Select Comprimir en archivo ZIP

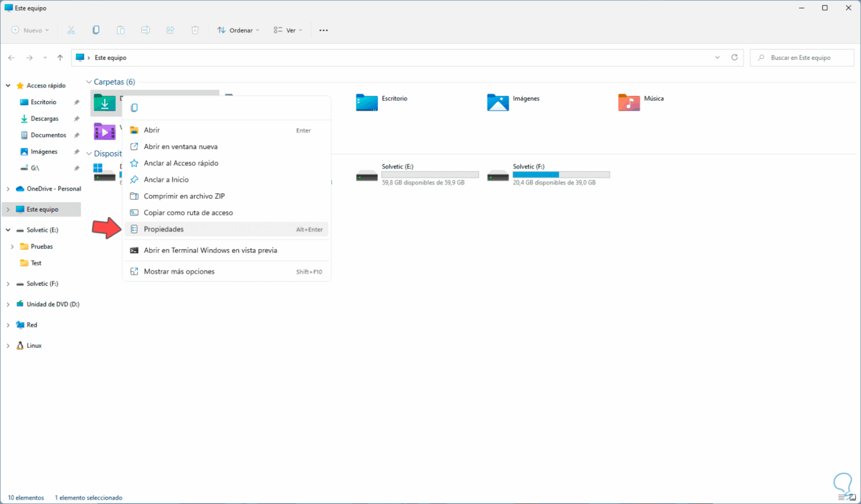point(184,196)
